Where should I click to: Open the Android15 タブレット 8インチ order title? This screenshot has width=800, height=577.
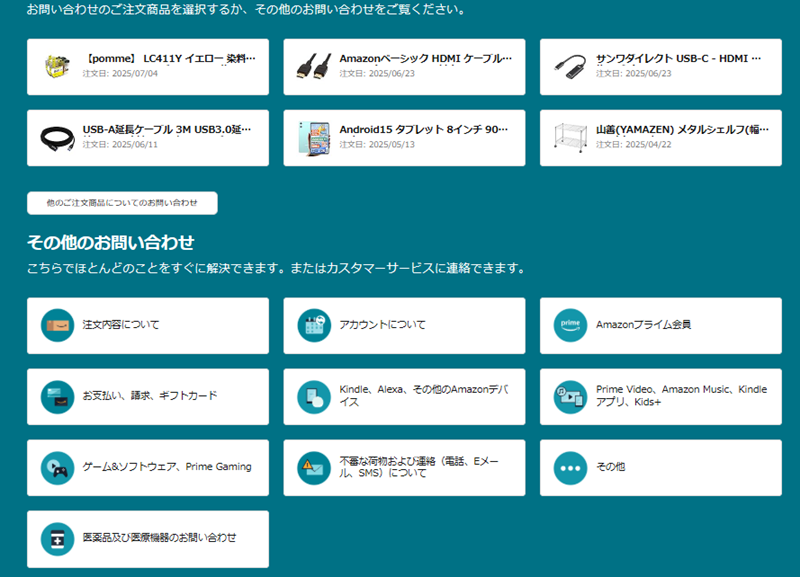[x=424, y=130]
